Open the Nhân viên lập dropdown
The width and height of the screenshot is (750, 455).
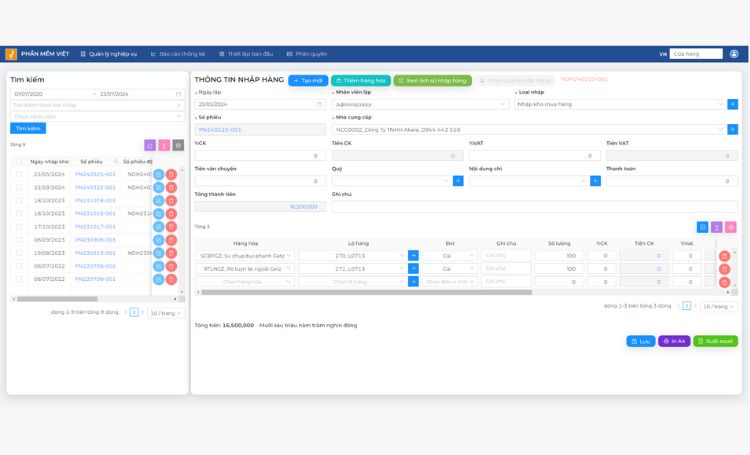419,104
